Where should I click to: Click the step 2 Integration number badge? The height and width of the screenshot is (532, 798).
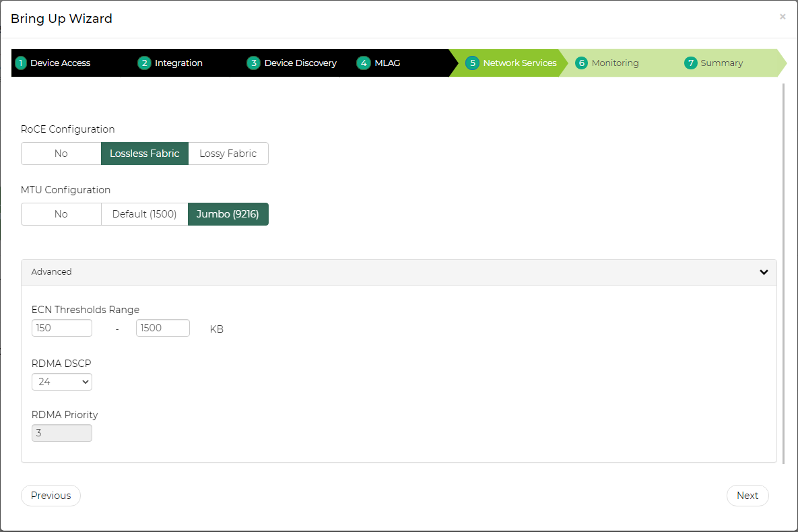click(144, 63)
